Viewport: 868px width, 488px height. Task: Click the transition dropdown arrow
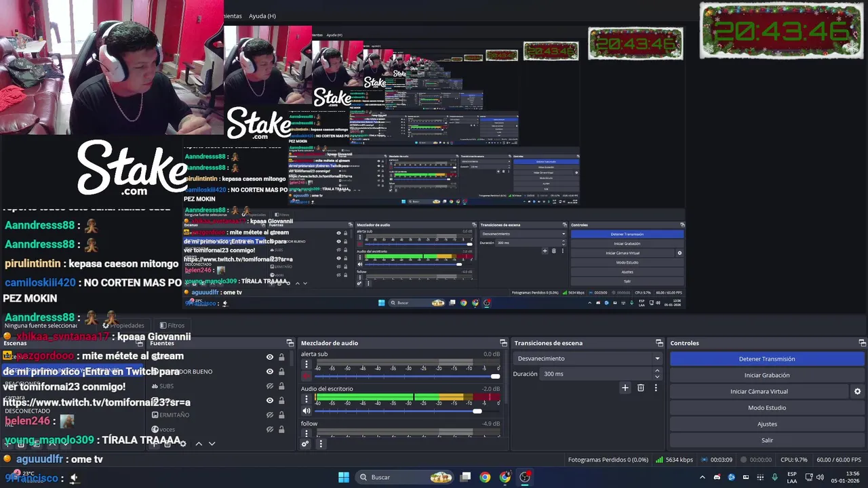(x=656, y=359)
